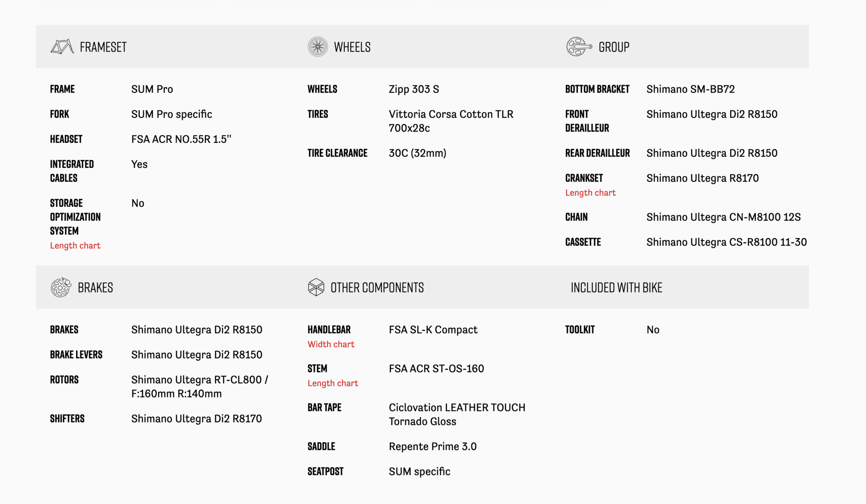Click the WHEELS section heading
The height and width of the screenshot is (504, 866).
pos(352,47)
